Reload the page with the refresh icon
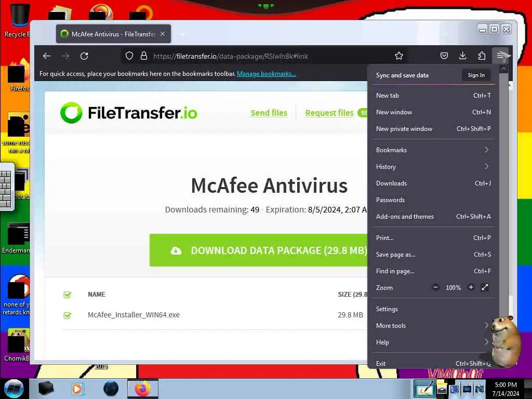This screenshot has width=532, height=399. tap(84, 56)
